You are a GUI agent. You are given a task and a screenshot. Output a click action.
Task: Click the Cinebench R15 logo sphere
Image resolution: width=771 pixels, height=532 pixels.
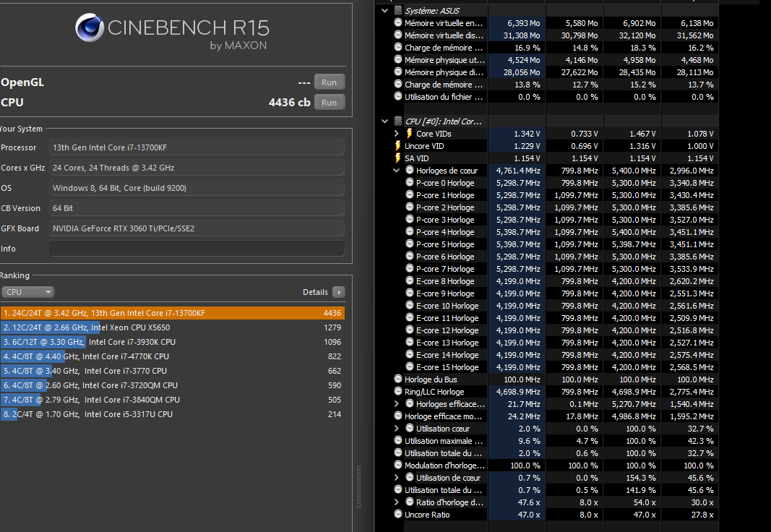[90, 27]
